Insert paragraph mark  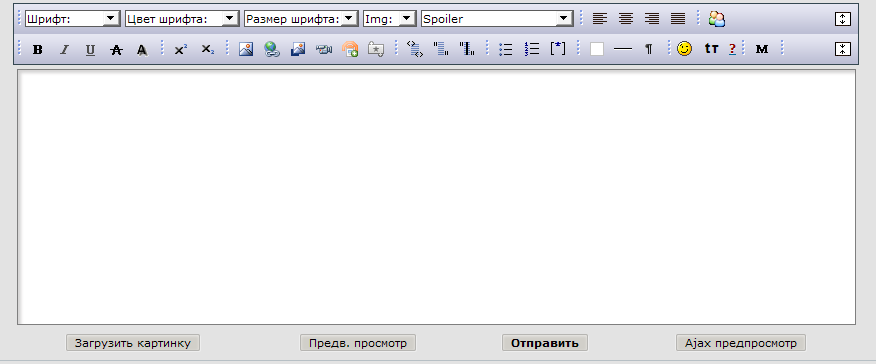click(649, 49)
